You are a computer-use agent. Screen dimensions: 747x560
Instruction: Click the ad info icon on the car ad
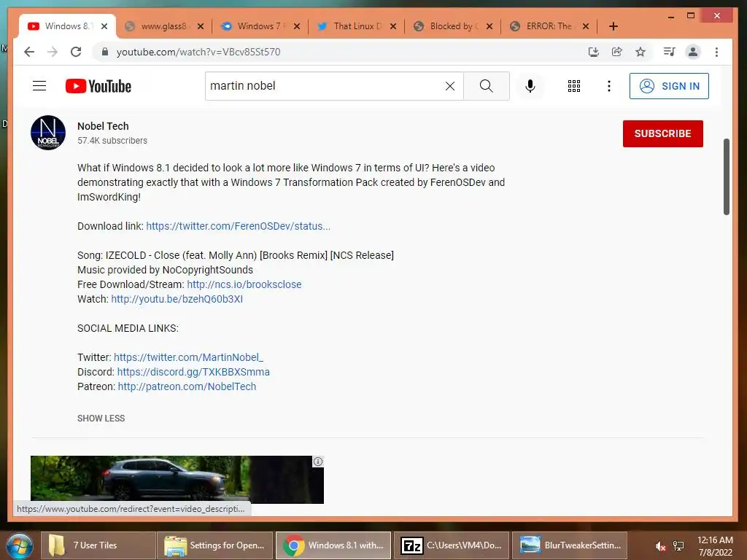pos(318,462)
